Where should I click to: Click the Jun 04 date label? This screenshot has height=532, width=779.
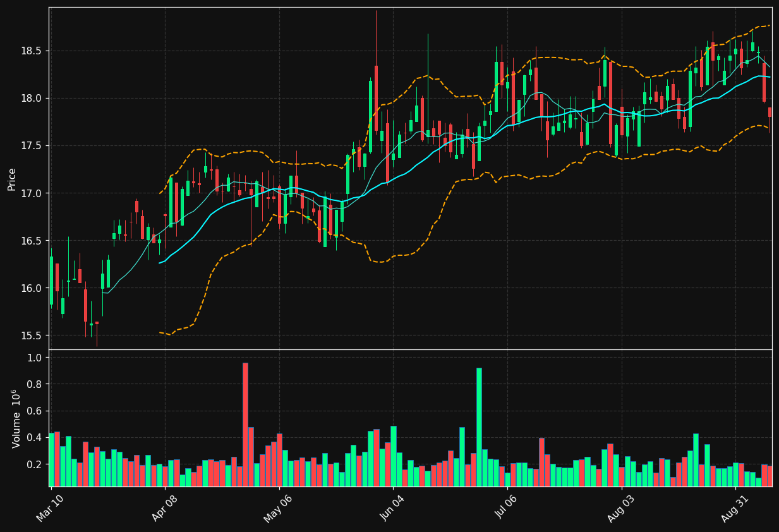click(x=392, y=509)
